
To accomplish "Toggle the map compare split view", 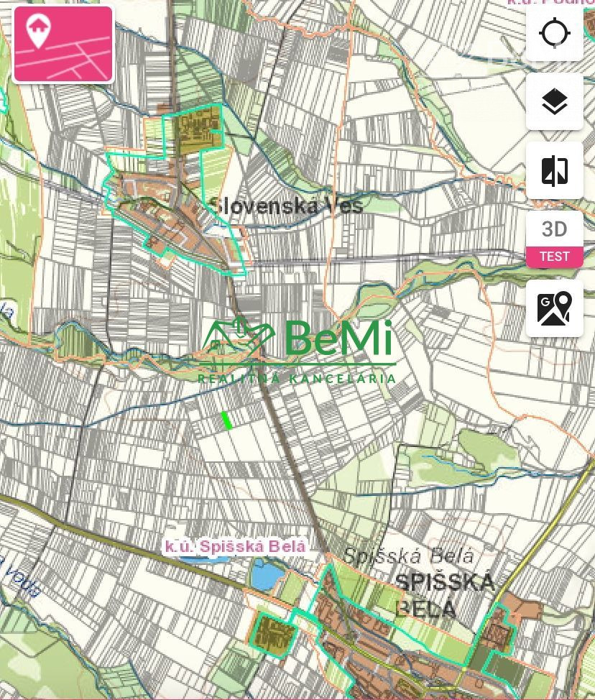I will coord(554,170).
